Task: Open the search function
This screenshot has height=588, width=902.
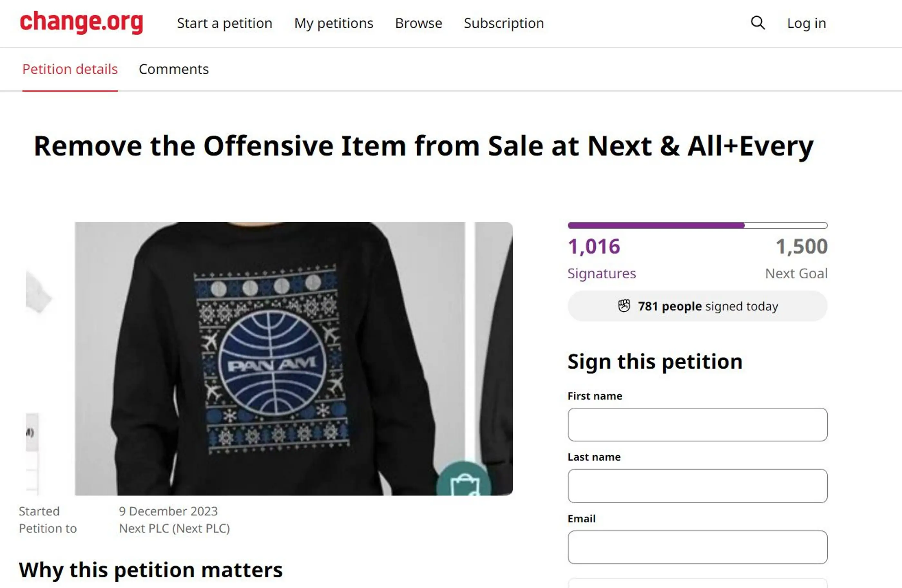Action: coord(757,23)
